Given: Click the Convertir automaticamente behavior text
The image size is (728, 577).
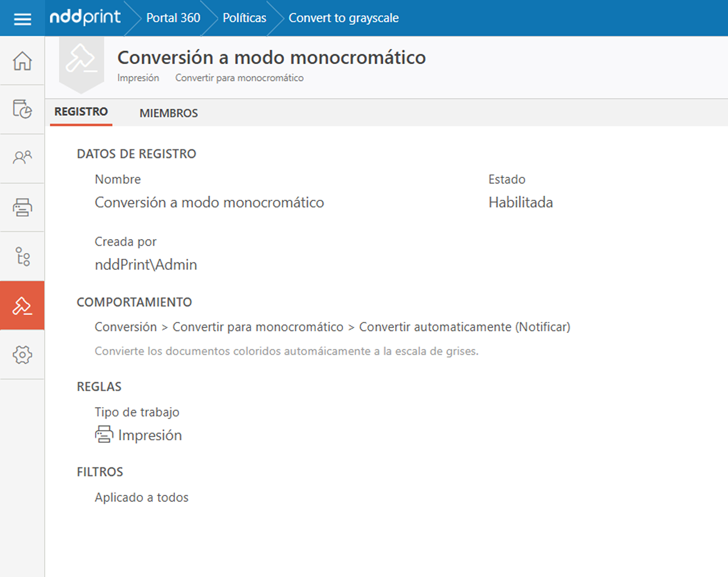Looking at the screenshot, I should click(x=464, y=327).
